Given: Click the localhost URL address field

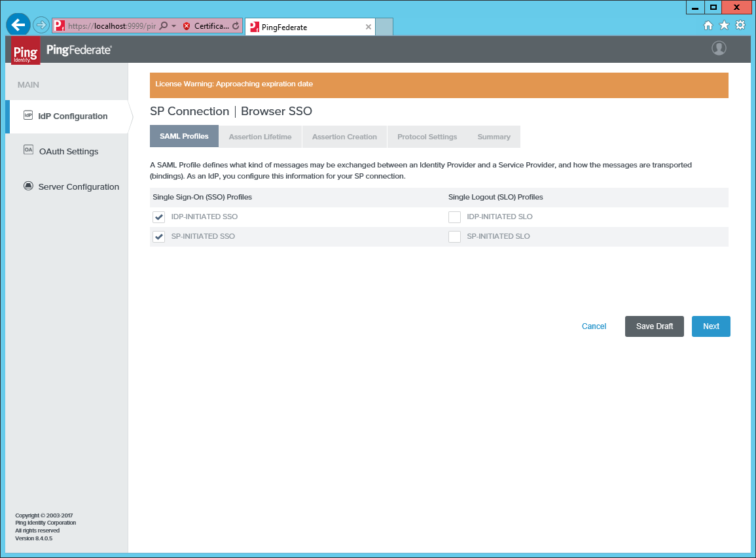Looking at the screenshot, I should (x=112, y=26).
